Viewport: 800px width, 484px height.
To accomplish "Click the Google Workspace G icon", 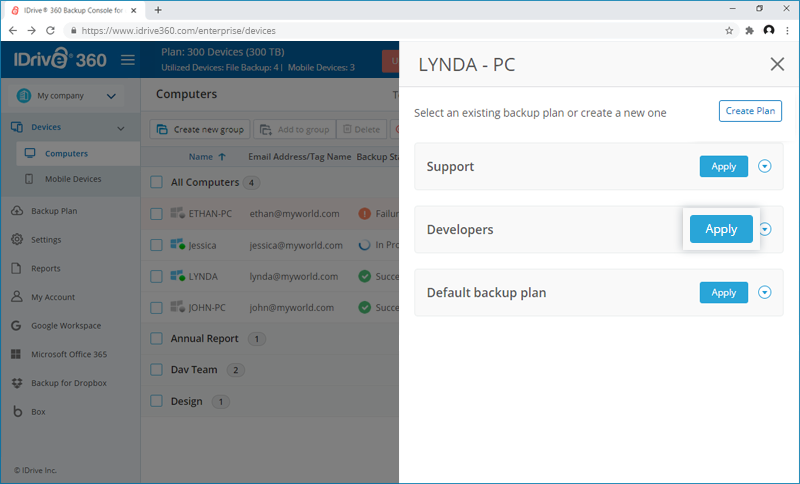I will pyautogui.click(x=16, y=325).
